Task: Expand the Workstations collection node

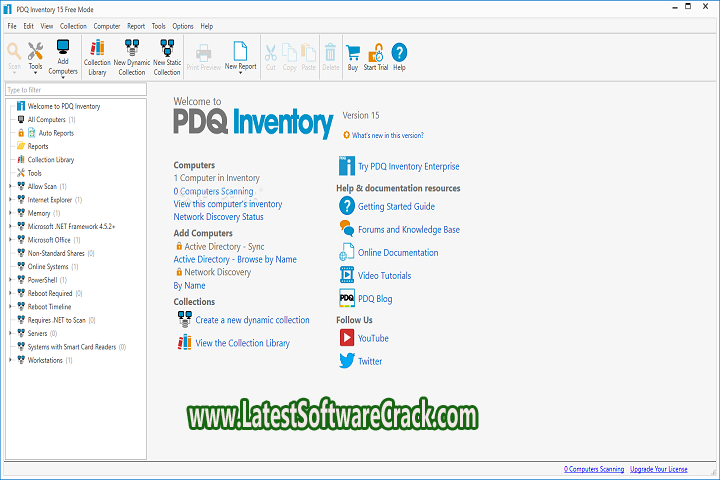Action: [x=11, y=360]
